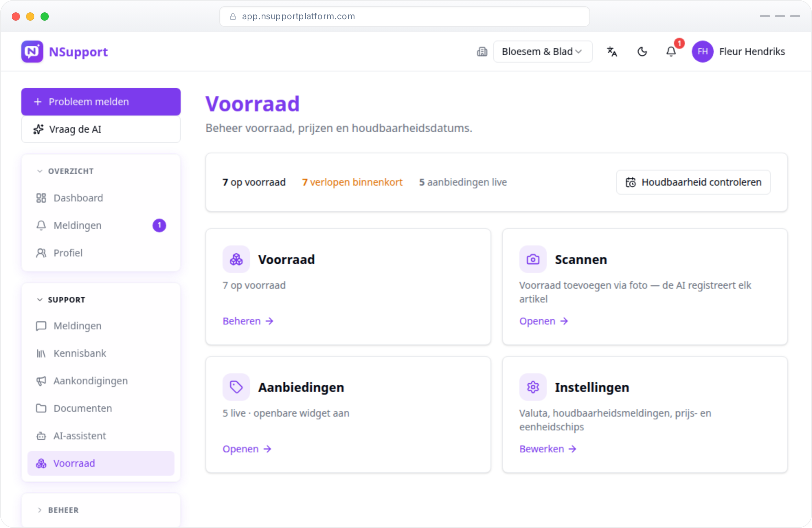Viewport: 812px width, 528px height.
Task: Click the Voorraad card boxes icon
Action: point(236,259)
